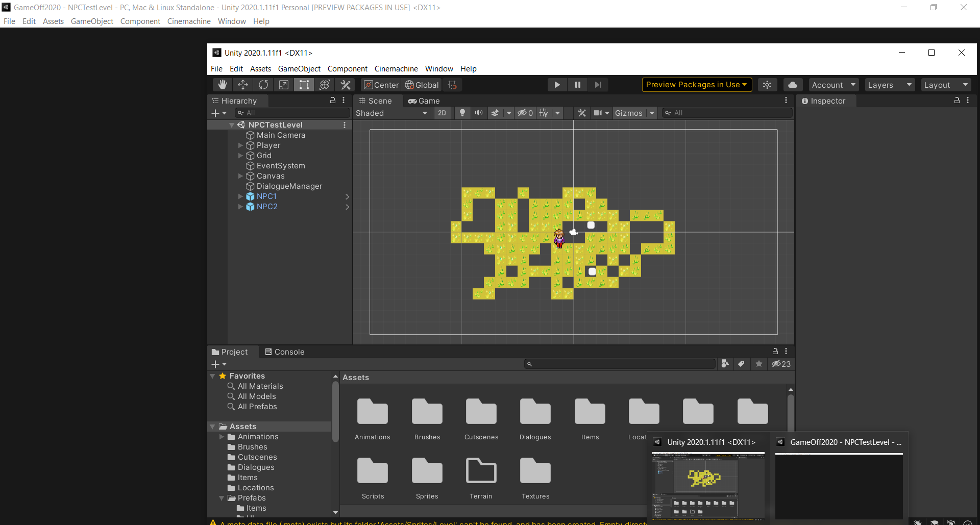This screenshot has width=980, height=525.
Task: Toggle scene effects (skybox, fog)
Action: (x=495, y=113)
